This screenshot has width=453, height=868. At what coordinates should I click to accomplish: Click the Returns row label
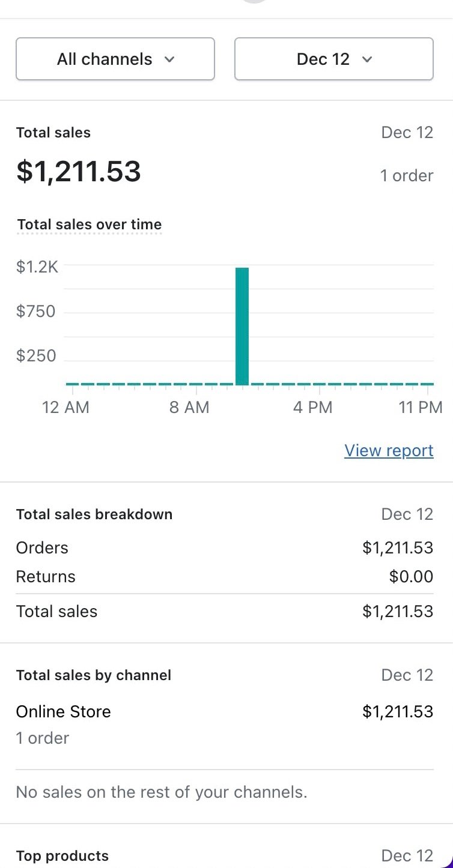point(46,577)
